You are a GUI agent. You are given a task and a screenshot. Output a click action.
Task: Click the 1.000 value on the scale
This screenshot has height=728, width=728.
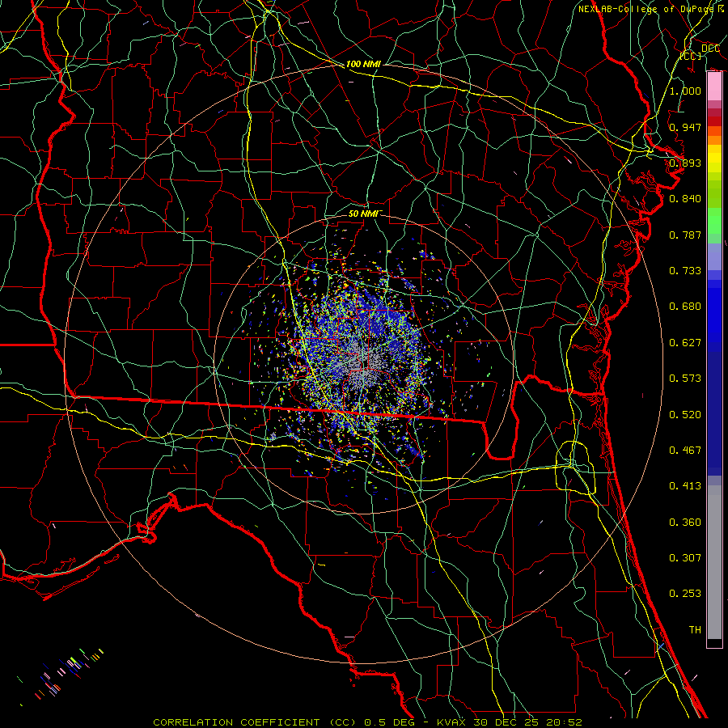(685, 91)
